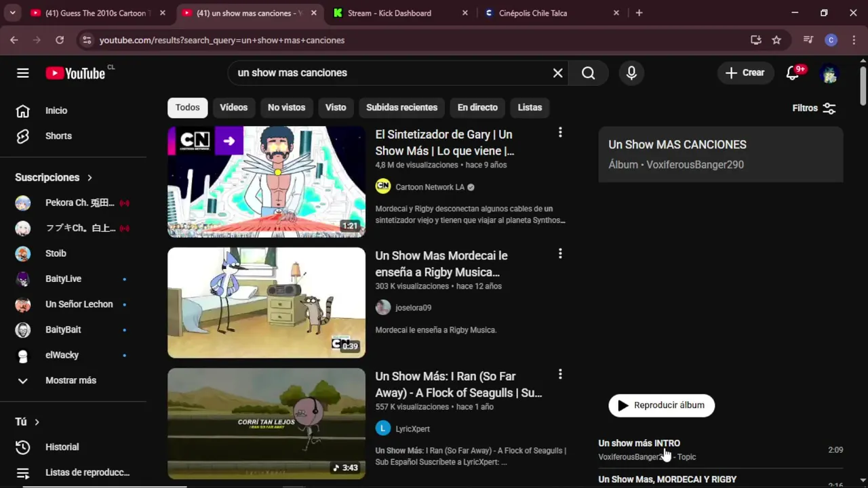Bookmark this page with the star icon
The image size is (868, 488).
click(x=776, y=40)
